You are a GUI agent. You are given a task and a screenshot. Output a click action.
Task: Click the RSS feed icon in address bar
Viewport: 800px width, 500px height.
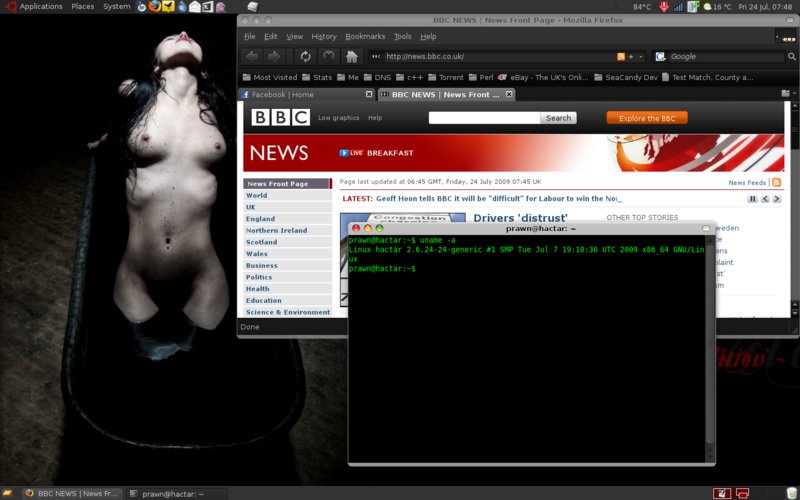(621, 57)
